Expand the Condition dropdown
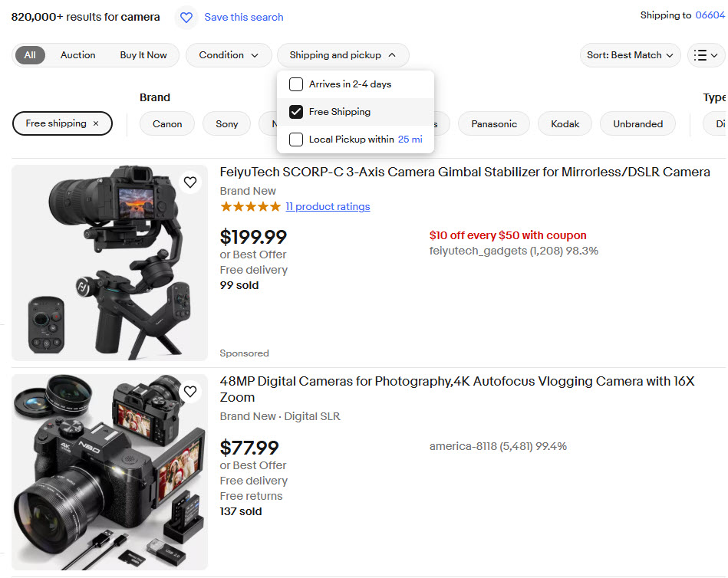The width and height of the screenshot is (728, 578). pos(229,55)
